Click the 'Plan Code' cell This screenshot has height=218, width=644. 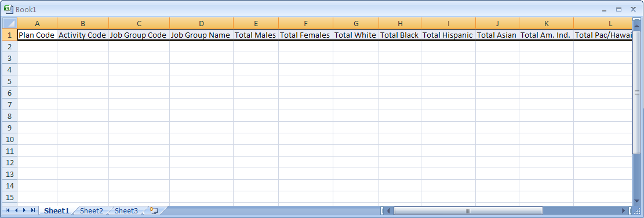tap(37, 35)
